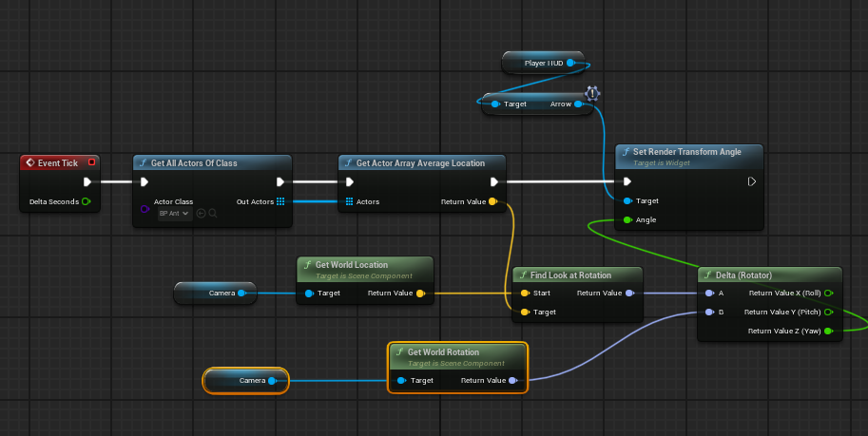868x436 pixels.
Task: Select the Find Look at Rotation node header
Action: (577, 275)
